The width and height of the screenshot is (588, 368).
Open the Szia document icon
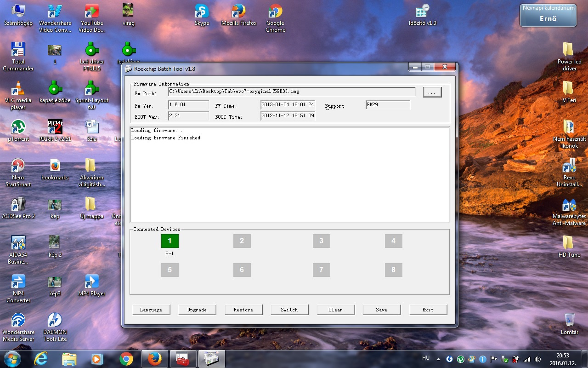(92, 131)
